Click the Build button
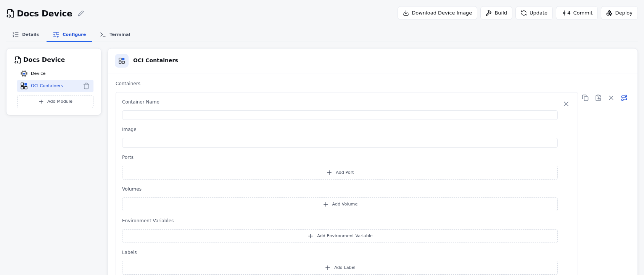Viewport: 644px width, 275px height. (x=496, y=13)
